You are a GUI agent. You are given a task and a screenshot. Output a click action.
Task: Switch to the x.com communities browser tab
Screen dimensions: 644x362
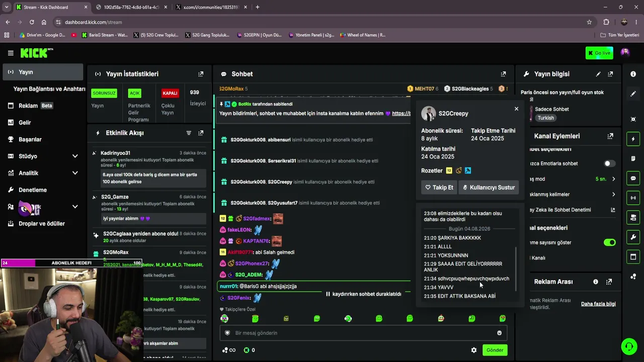tap(210, 7)
